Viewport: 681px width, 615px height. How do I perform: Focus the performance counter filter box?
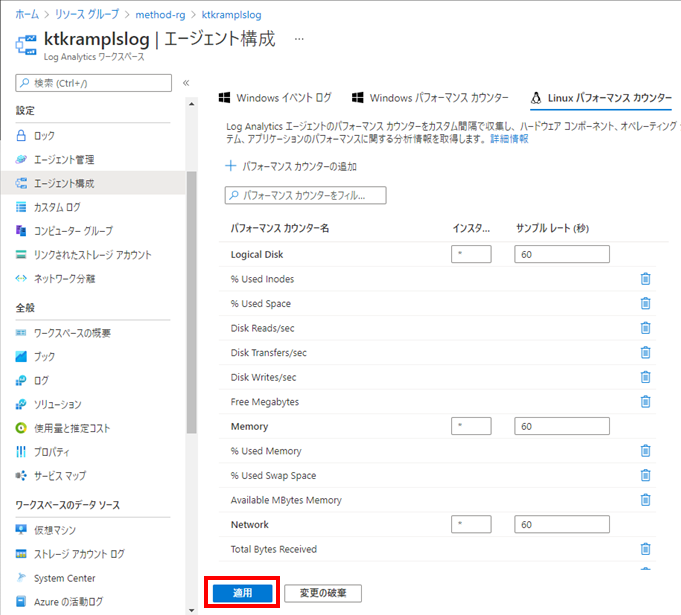[305, 195]
